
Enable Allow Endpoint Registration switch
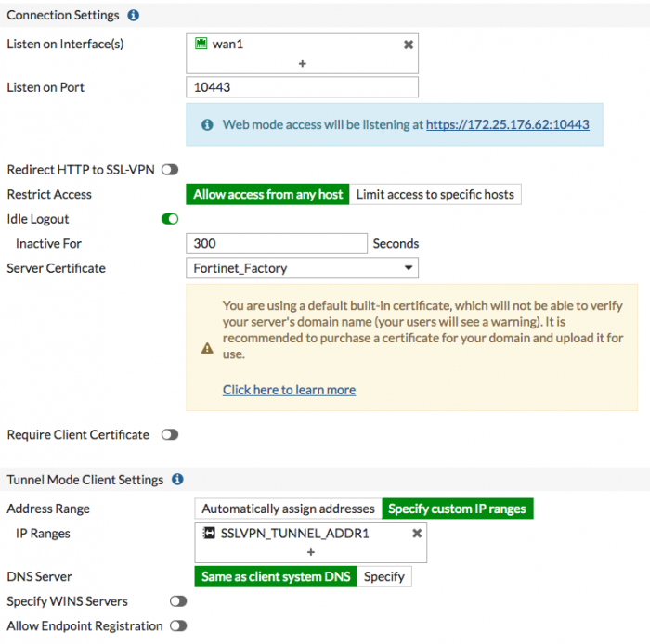177,626
